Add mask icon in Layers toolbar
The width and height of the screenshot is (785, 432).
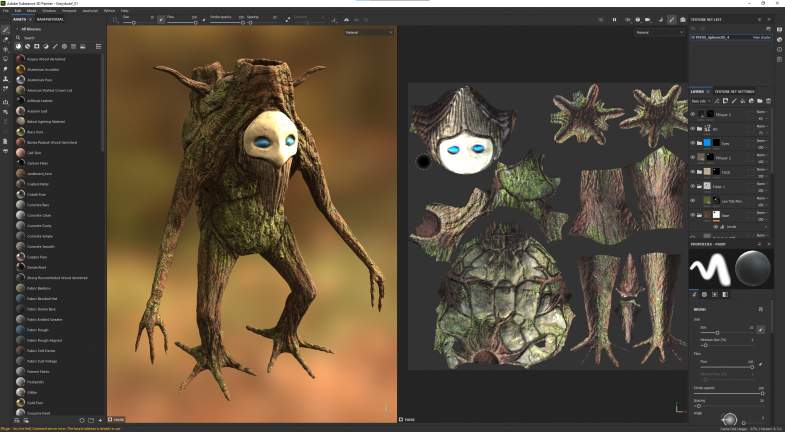[x=726, y=101]
